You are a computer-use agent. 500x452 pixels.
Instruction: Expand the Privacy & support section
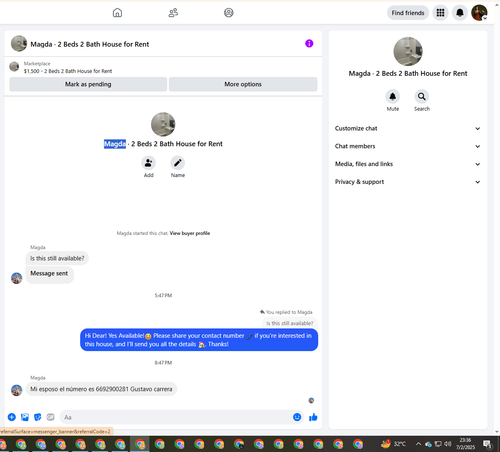(x=408, y=182)
